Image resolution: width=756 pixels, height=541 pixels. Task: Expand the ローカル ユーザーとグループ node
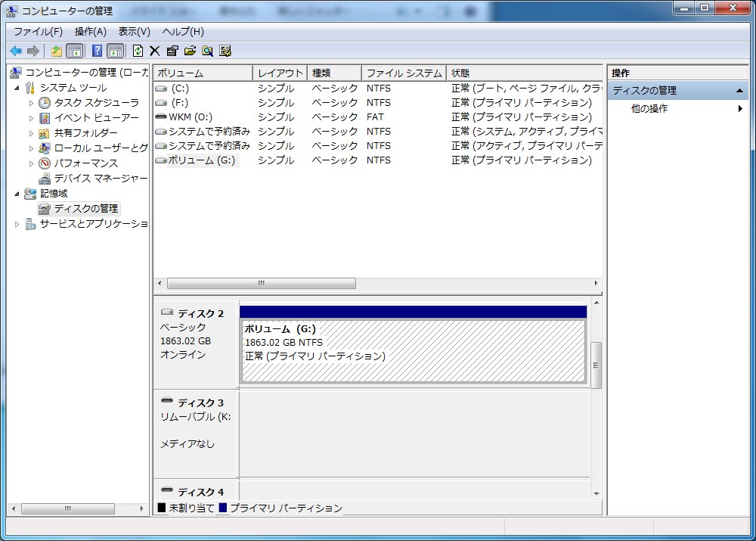(31, 148)
